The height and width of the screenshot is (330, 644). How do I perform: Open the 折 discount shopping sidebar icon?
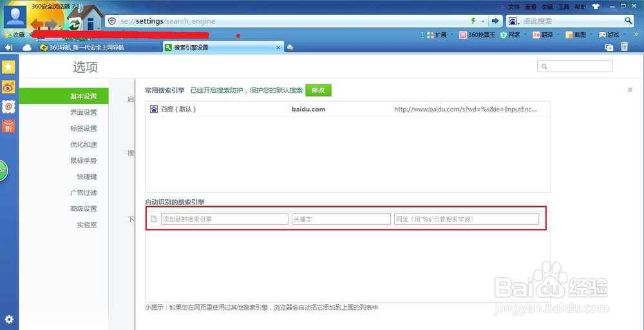pyautogui.click(x=8, y=126)
